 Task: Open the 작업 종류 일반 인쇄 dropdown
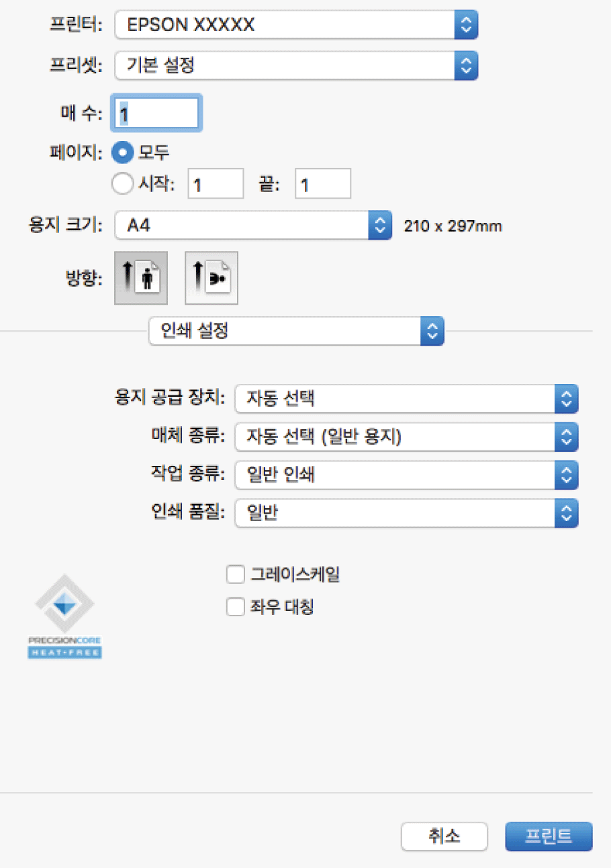coord(406,476)
